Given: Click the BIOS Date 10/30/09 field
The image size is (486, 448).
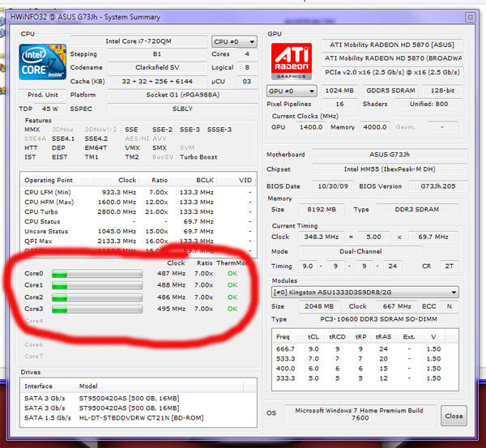Looking at the screenshot, I should tap(333, 186).
